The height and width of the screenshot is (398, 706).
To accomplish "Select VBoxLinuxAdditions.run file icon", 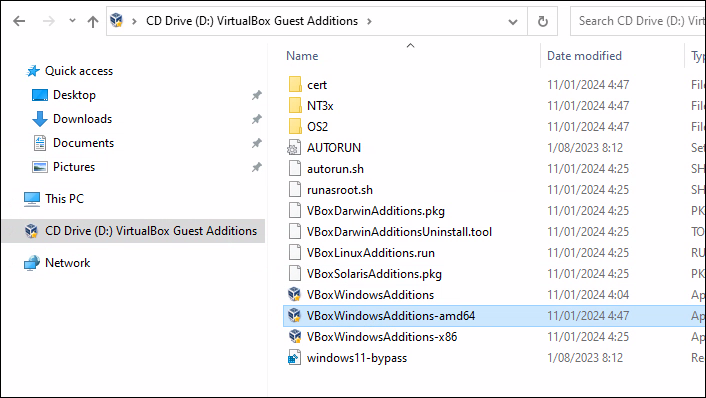I will [x=294, y=253].
